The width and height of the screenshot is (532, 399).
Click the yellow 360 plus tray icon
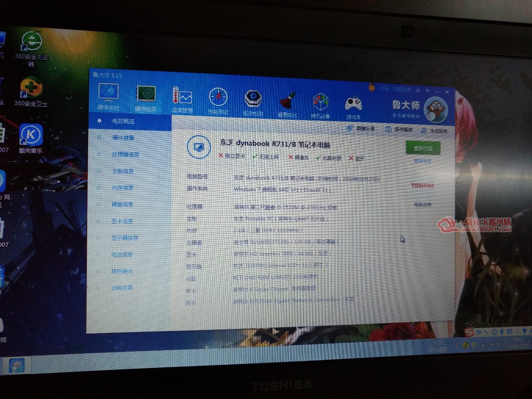click(466, 345)
